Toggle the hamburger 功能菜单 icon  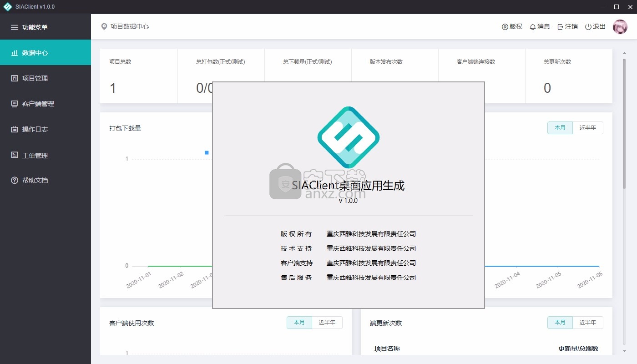coord(15,27)
